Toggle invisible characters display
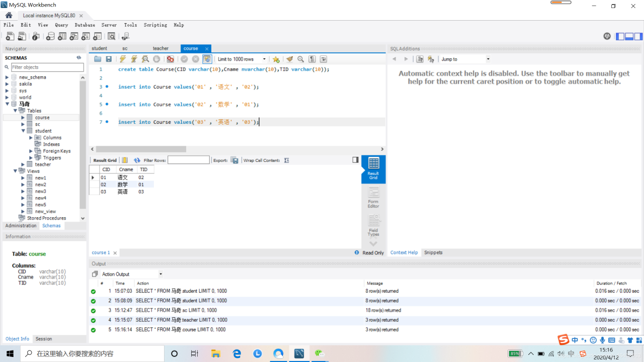Image resolution: width=644 pixels, height=362 pixels. click(312, 59)
